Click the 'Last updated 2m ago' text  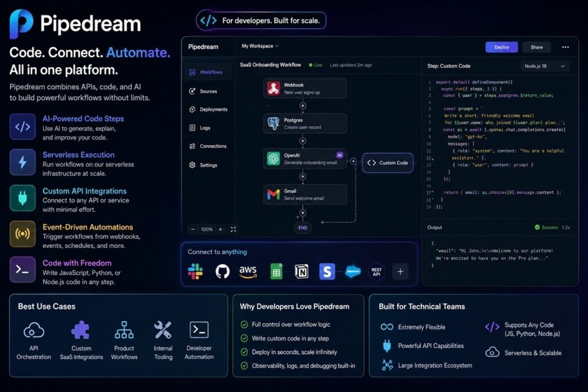(x=351, y=65)
